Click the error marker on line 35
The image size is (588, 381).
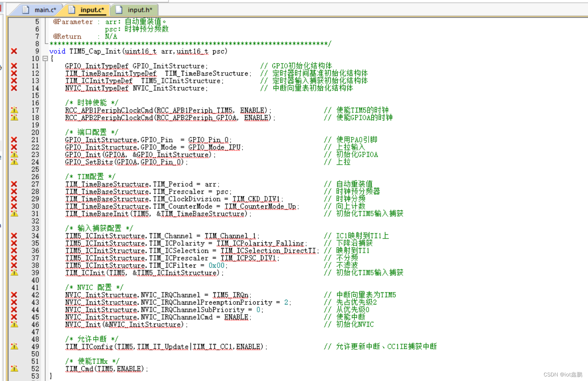coord(14,243)
